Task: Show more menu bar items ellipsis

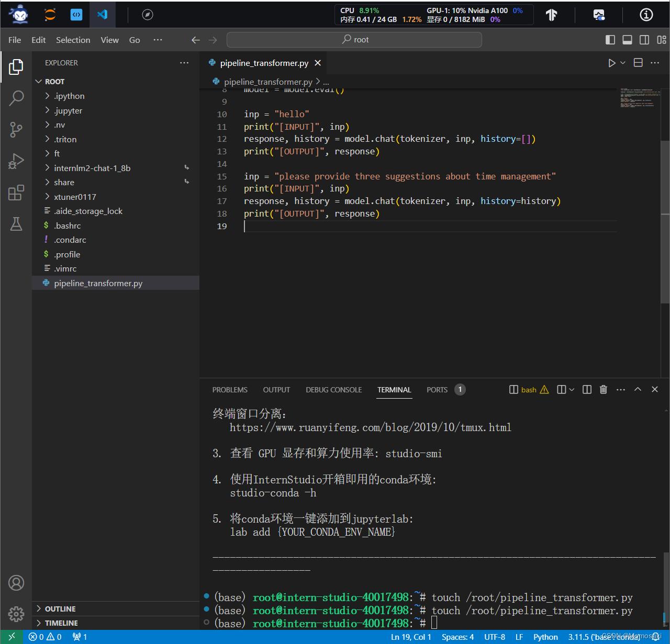Action: tap(158, 40)
